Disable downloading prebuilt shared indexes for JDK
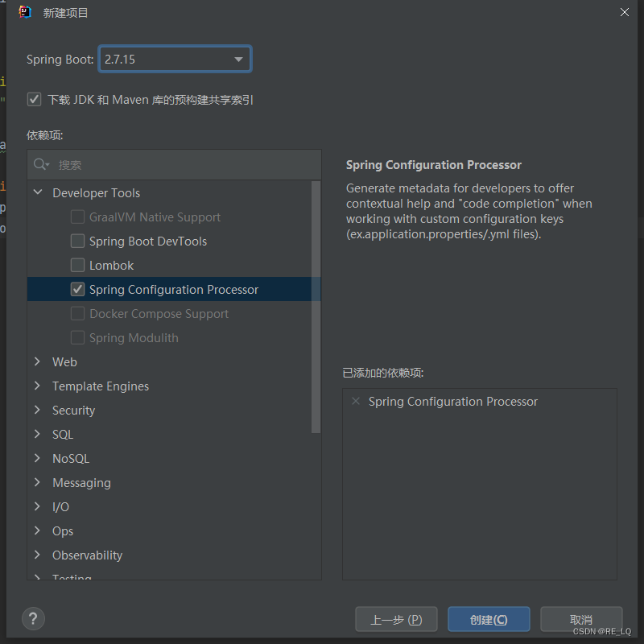Image resolution: width=644 pixels, height=644 pixels. 34,99
